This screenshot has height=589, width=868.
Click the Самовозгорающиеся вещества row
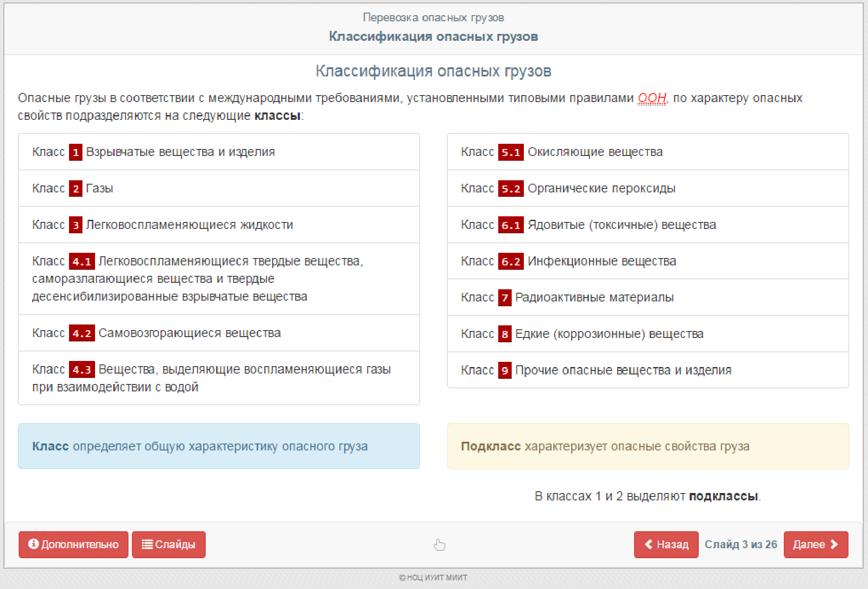tap(219, 333)
